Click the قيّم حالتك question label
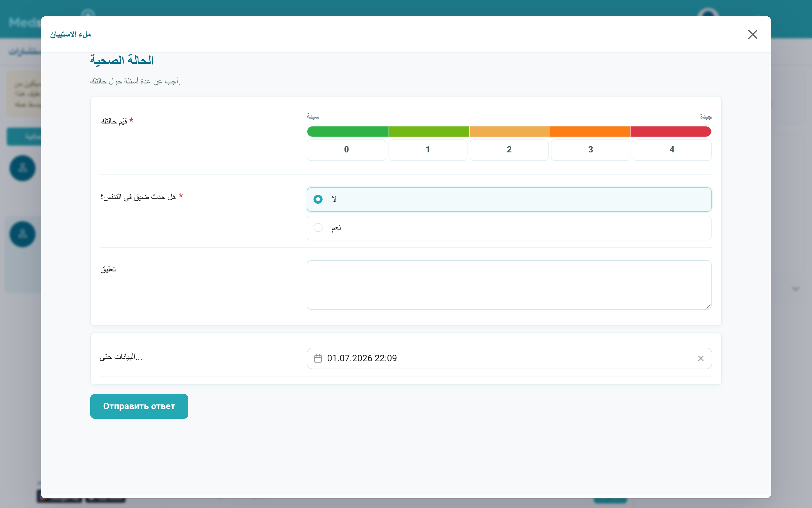The width and height of the screenshot is (812, 508). (113, 121)
